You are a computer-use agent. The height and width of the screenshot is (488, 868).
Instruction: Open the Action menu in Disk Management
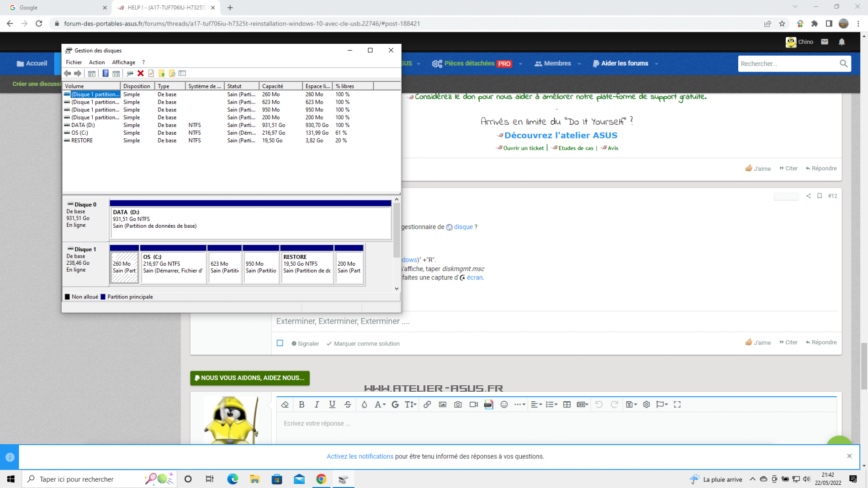[x=96, y=62]
